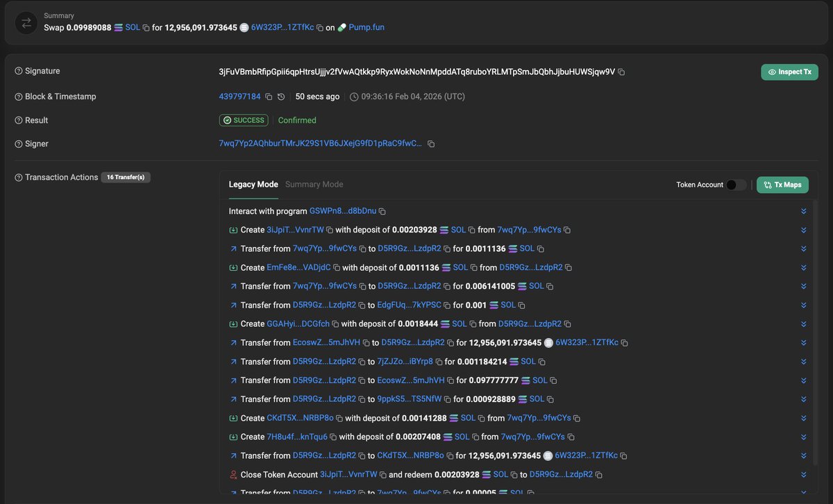Click help icon next to Block & Timestamp
This screenshot has height=504, width=833.
click(x=19, y=96)
